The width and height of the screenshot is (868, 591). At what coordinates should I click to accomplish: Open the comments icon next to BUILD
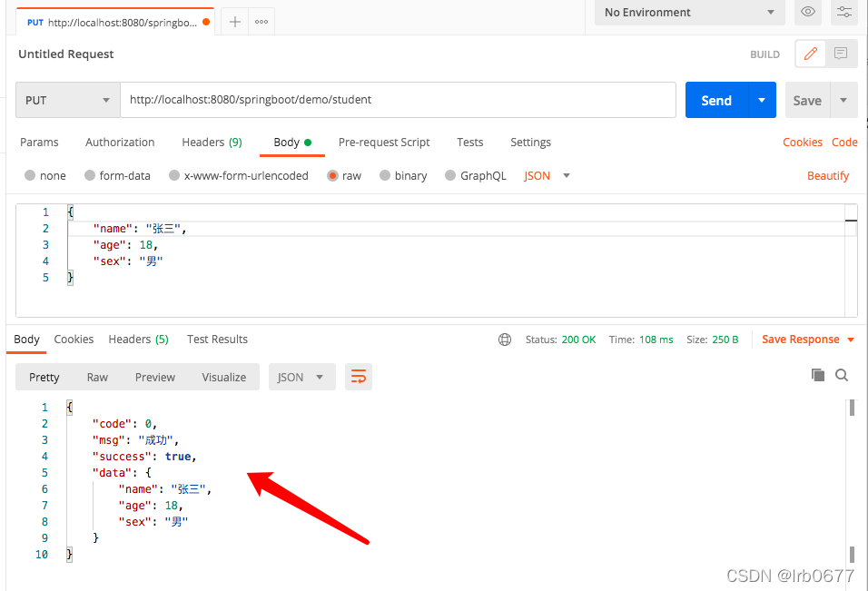click(x=841, y=54)
